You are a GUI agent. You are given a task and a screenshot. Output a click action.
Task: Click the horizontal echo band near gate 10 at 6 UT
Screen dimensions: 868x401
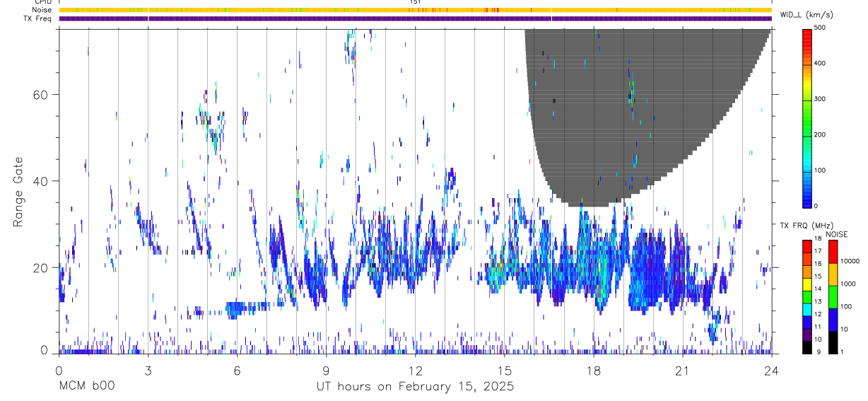tap(247, 308)
